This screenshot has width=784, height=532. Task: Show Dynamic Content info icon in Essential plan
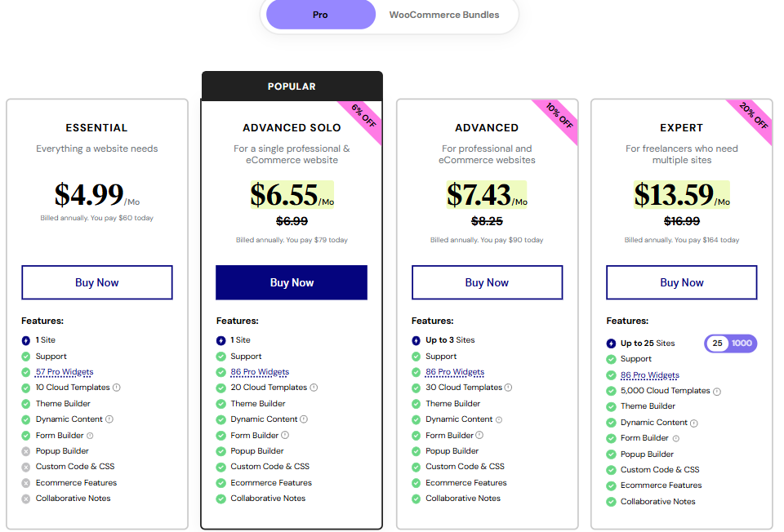(x=109, y=419)
